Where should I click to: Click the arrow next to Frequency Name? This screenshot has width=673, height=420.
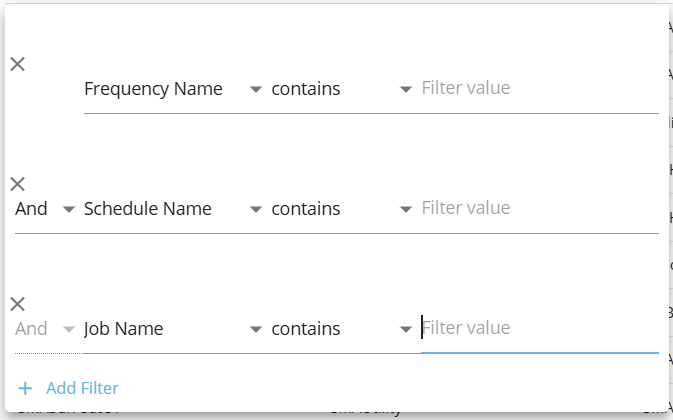point(255,90)
